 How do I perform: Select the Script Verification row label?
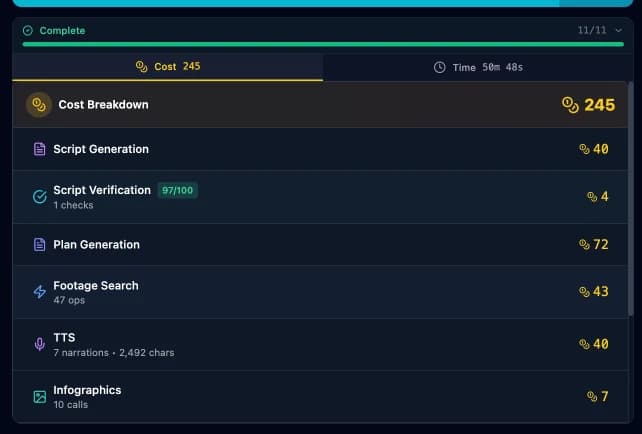pyautogui.click(x=102, y=190)
